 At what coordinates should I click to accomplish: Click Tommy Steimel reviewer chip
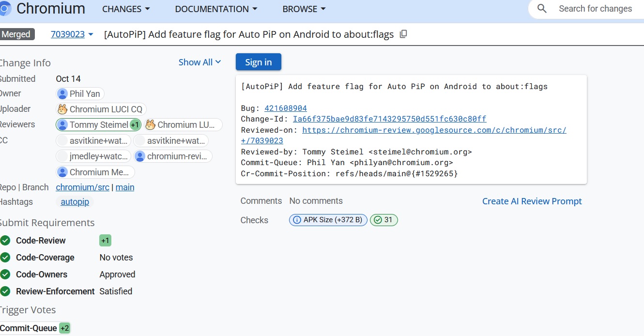(98, 125)
